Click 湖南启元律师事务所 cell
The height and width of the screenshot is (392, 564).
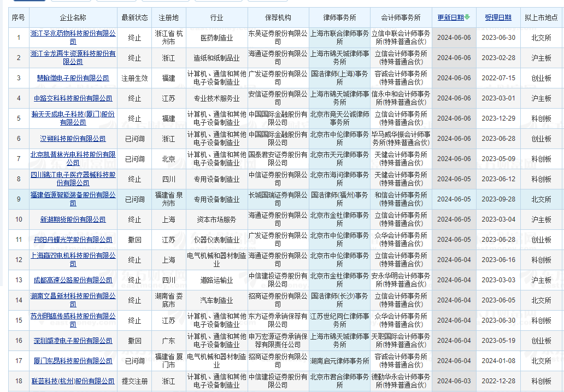pyautogui.click(x=339, y=361)
